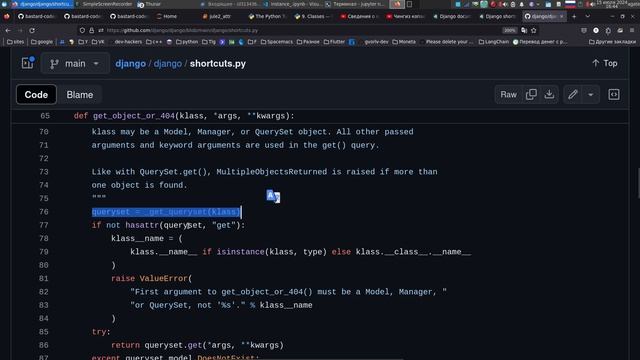Go back with the browser back arrow
Image resolution: width=640 pixels, height=360 pixels.
[8, 30]
